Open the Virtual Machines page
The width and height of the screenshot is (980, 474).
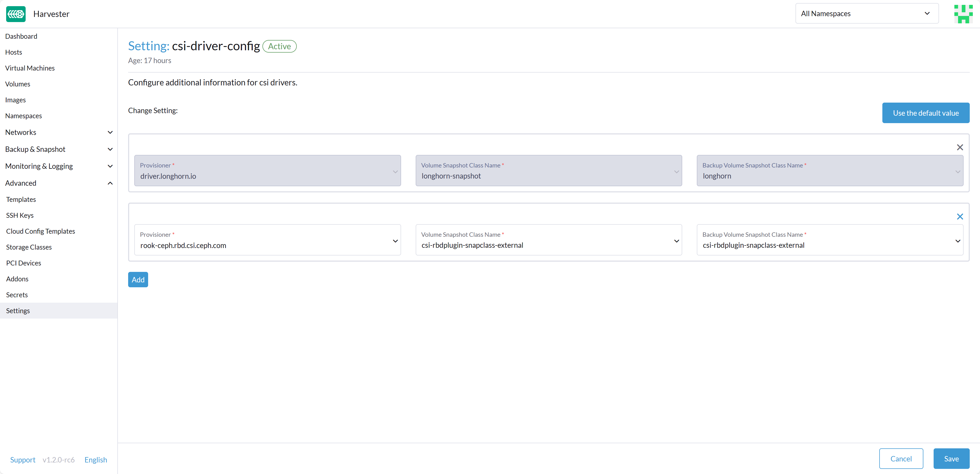point(30,68)
